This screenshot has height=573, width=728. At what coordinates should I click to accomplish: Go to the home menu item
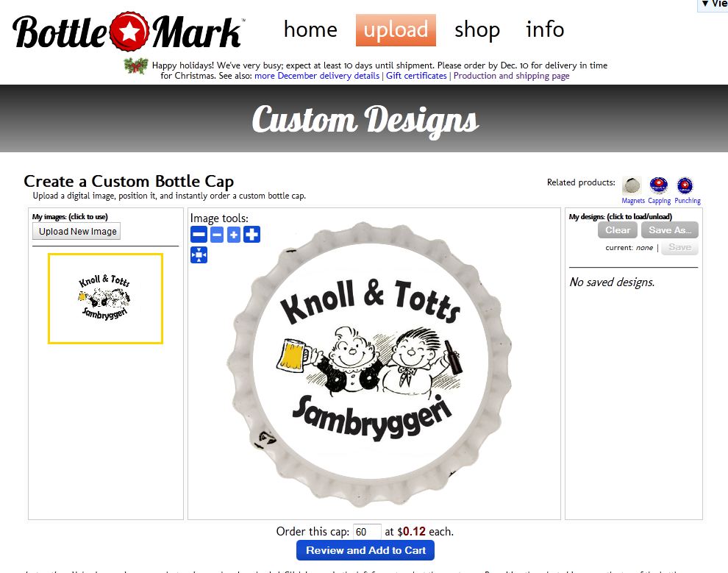coord(310,29)
